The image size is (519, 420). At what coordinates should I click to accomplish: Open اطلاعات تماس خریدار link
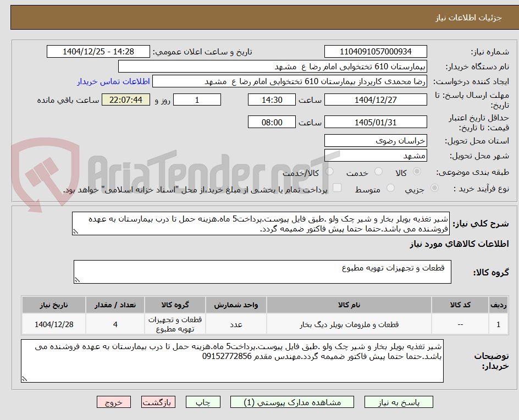coord(113,81)
